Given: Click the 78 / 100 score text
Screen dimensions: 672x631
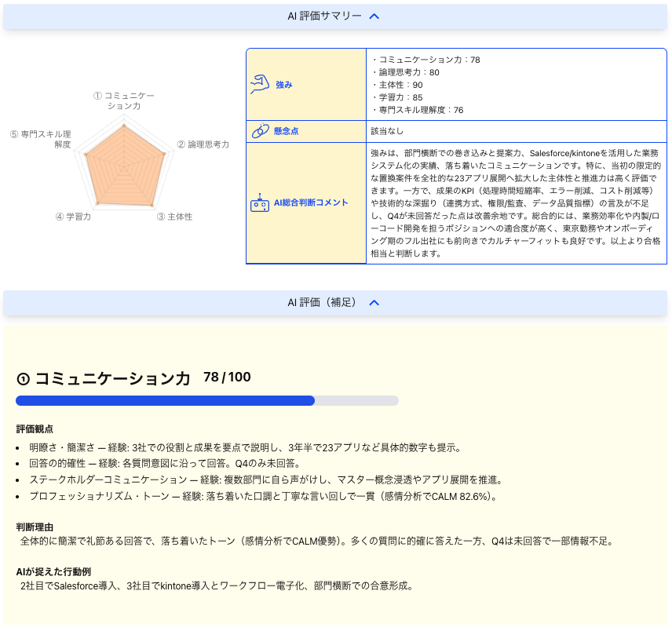Looking at the screenshot, I should [x=227, y=378].
